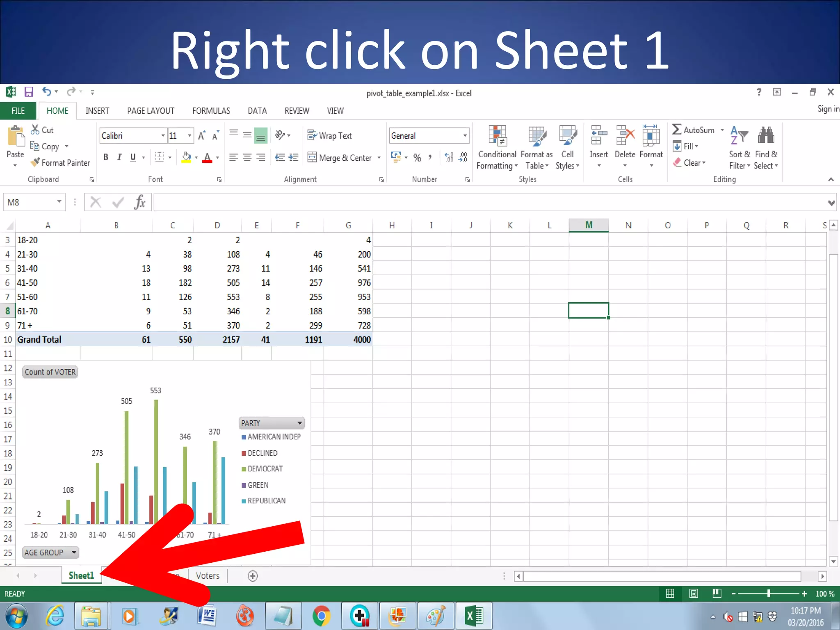
Task: Open Word from the taskbar
Action: (207, 616)
